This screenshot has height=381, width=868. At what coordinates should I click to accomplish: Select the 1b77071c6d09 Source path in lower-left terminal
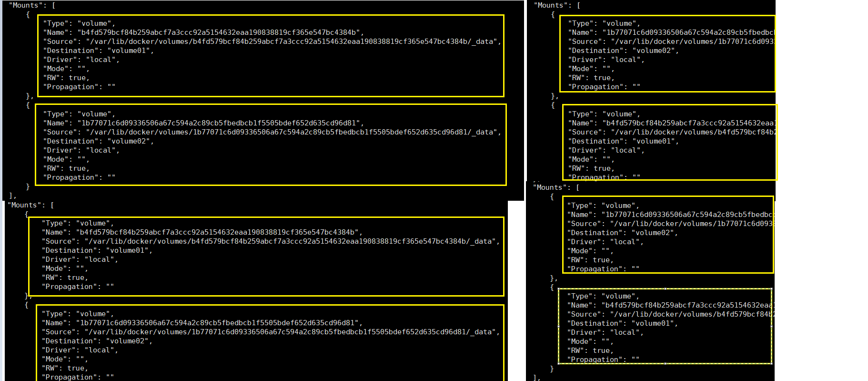[x=271, y=332]
